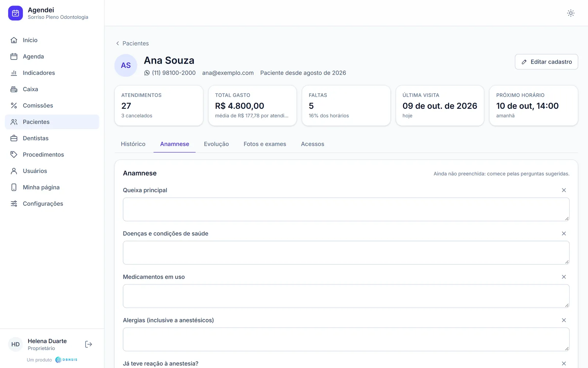The height and width of the screenshot is (368, 588).
Task: Open the Fotos e exames tab
Action: click(265, 144)
